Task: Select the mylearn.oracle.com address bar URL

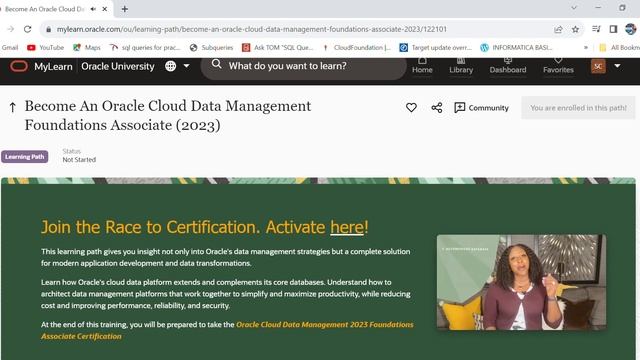Action: (x=251, y=29)
